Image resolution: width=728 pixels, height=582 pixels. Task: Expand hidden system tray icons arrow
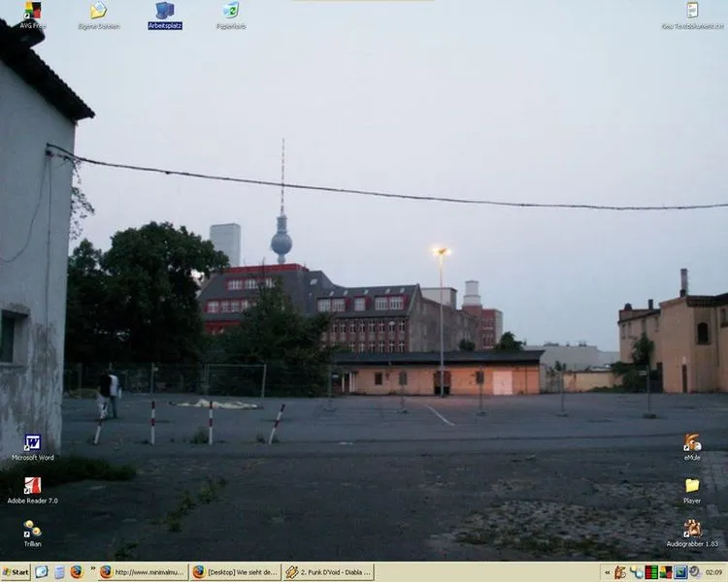(x=606, y=572)
